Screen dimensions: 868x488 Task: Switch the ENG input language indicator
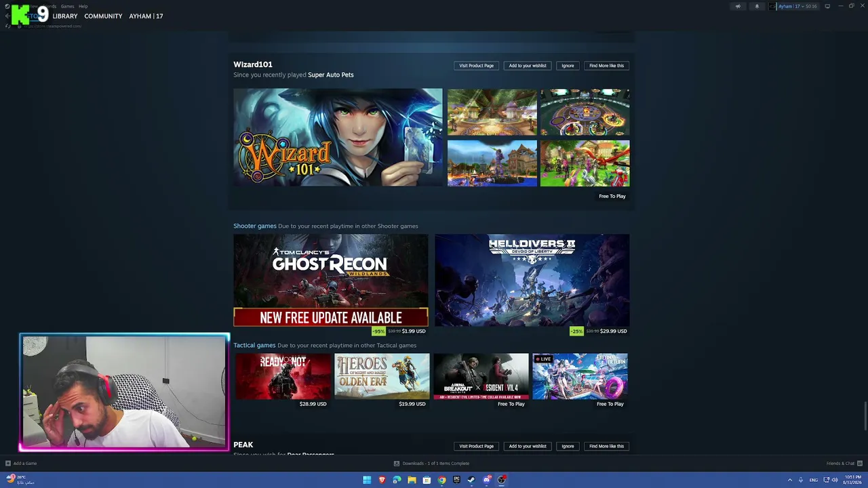[814, 480]
